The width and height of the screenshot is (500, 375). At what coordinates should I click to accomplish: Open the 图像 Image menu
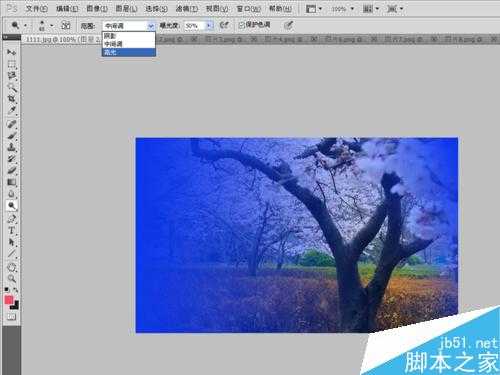pos(96,9)
